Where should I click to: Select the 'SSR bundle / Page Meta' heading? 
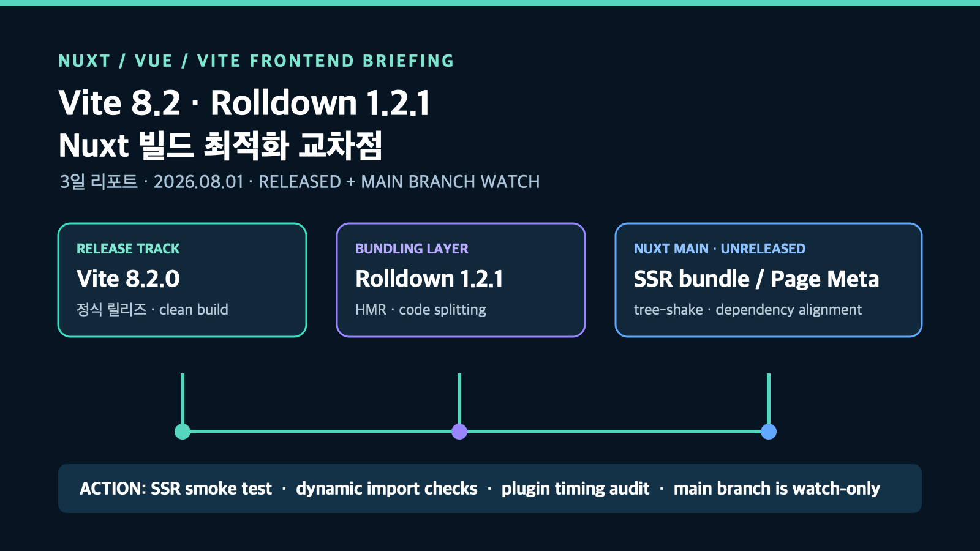pos(756,279)
